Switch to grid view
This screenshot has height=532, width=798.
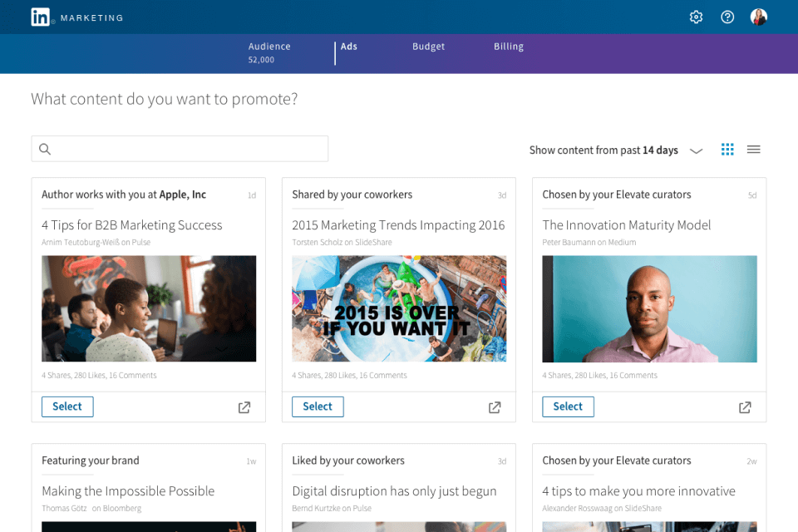727,150
